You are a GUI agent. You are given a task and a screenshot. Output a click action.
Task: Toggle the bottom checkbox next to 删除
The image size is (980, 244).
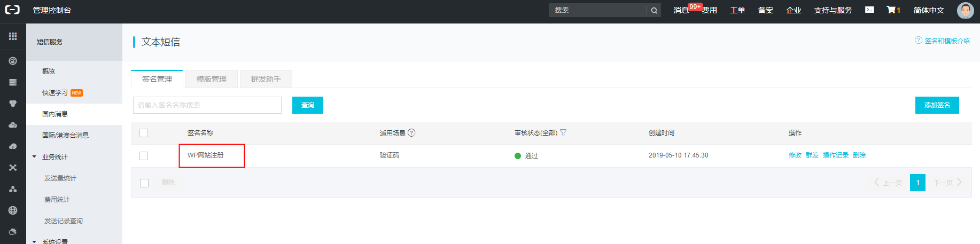144,183
